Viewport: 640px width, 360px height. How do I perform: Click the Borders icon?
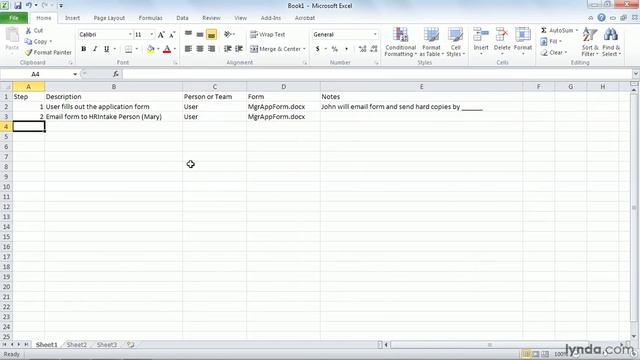click(x=129, y=49)
